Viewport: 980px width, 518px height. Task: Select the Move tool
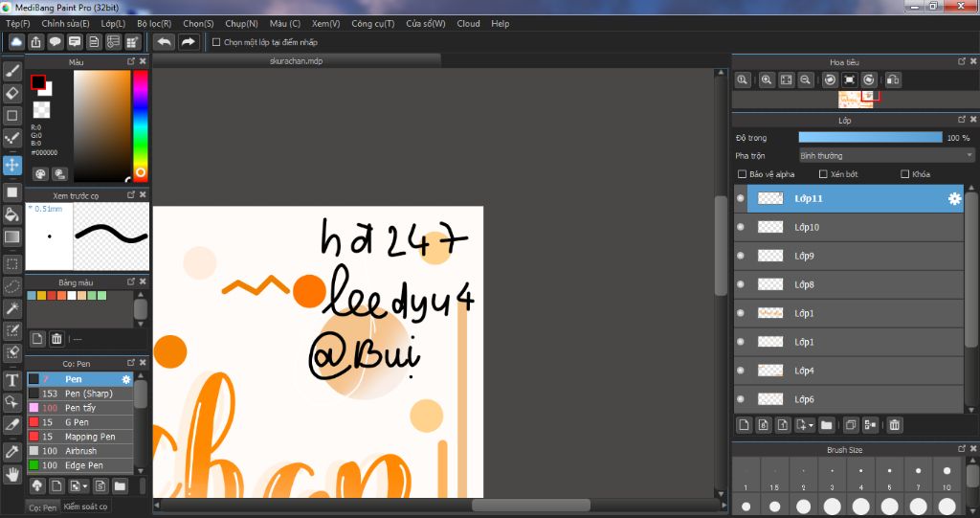pyautogui.click(x=11, y=165)
